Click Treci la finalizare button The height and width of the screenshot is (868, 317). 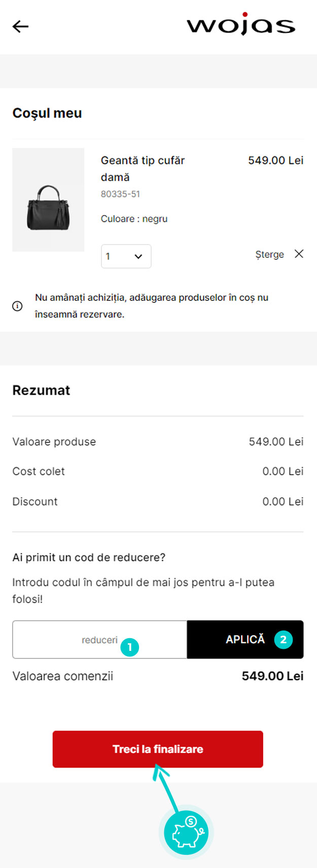[158, 749]
